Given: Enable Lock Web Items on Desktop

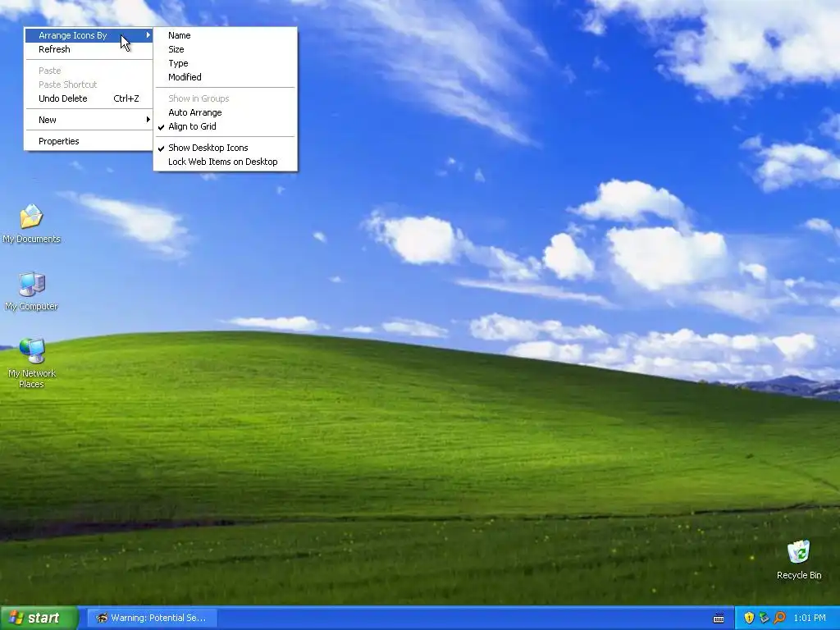Looking at the screenshot, I should click(225, 162).
